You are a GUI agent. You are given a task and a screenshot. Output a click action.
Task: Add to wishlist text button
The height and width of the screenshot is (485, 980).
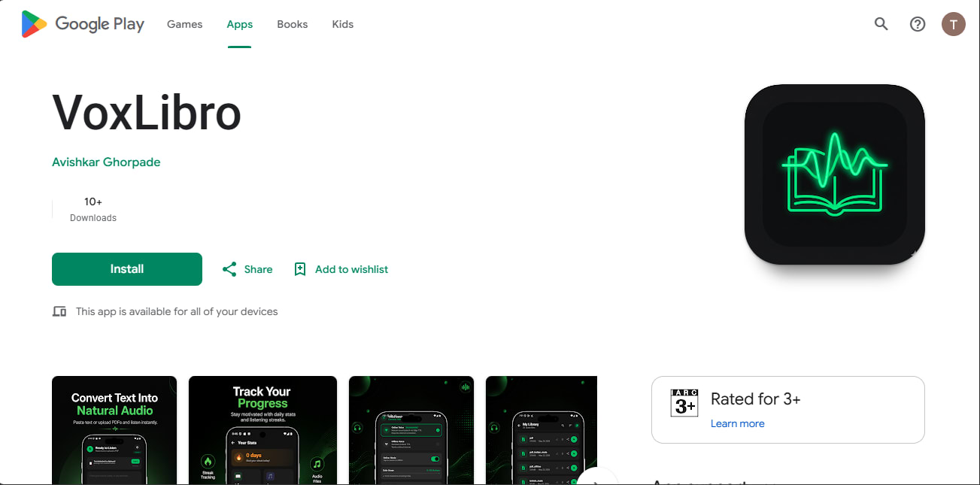coord(352,269)
